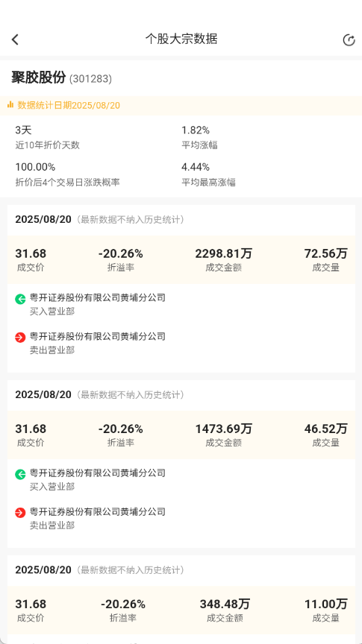Tap the 348.48万 成交金额 in third record
Viewport: 362px width, 644px height.
click(225, 604)
